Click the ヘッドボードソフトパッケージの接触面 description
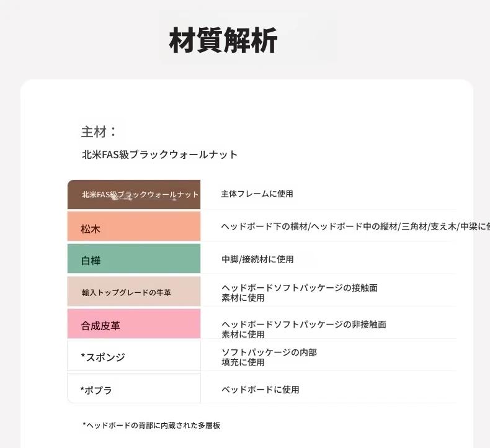This screenshot has width=490, height=448. tap(300, 288)
